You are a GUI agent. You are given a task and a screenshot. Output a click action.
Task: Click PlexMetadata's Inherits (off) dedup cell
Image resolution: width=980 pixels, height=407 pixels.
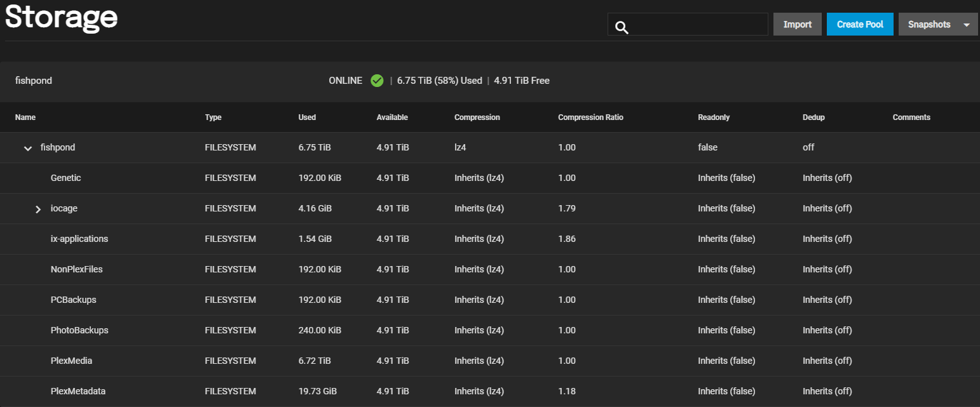coord(827,391)
